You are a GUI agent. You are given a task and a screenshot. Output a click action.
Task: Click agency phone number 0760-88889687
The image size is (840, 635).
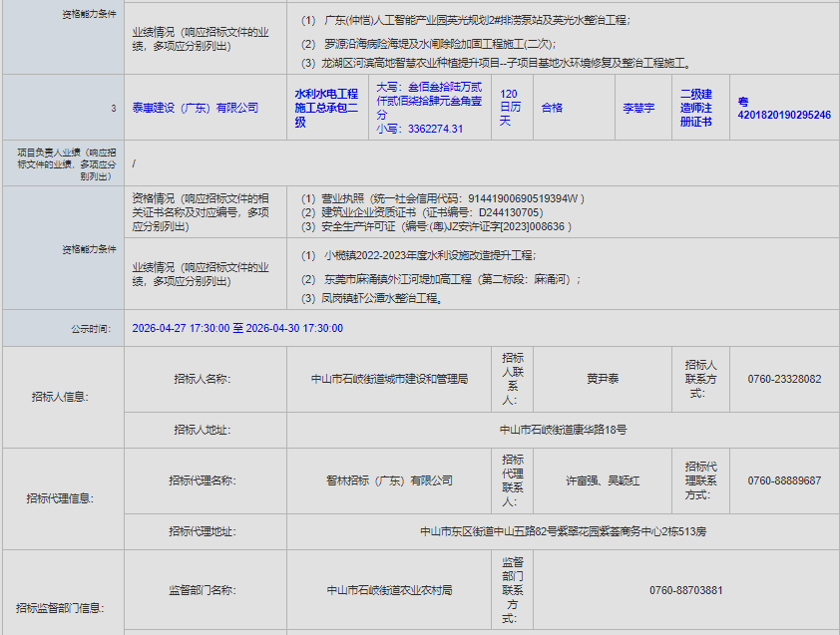pyautogui.click(x=784, y=480)
